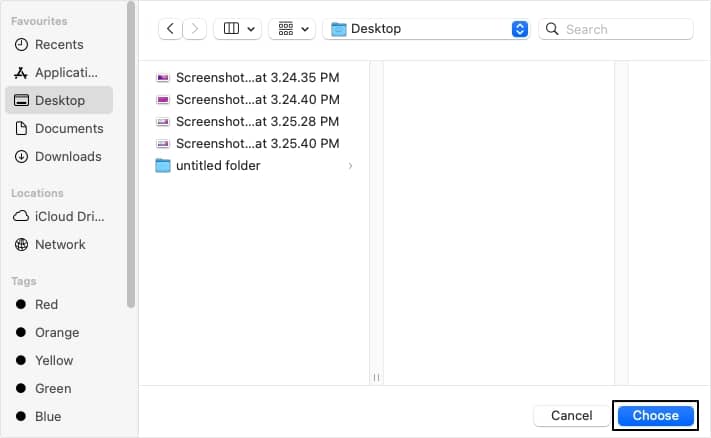This screenshot has height=438, width=711.
Task: Expand untitled folder with its chevron
Action: (350, 166)
